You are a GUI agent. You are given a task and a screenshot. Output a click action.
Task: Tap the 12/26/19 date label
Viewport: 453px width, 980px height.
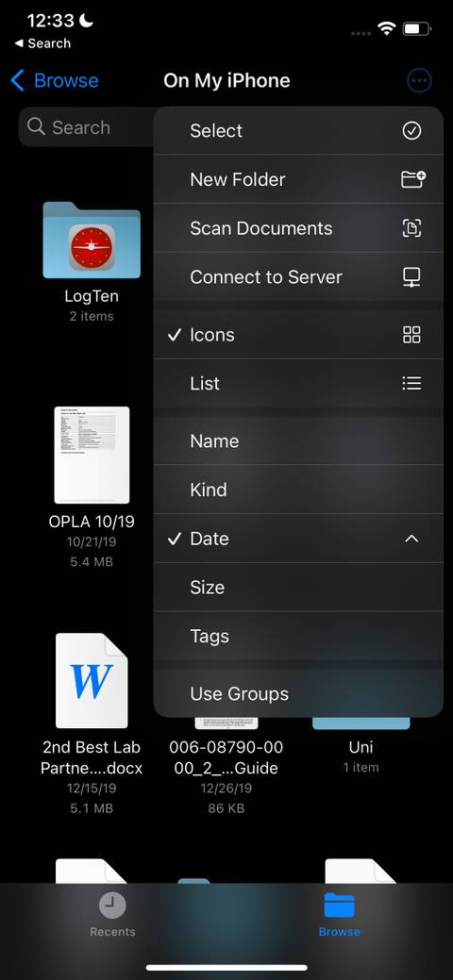[226, 789]
